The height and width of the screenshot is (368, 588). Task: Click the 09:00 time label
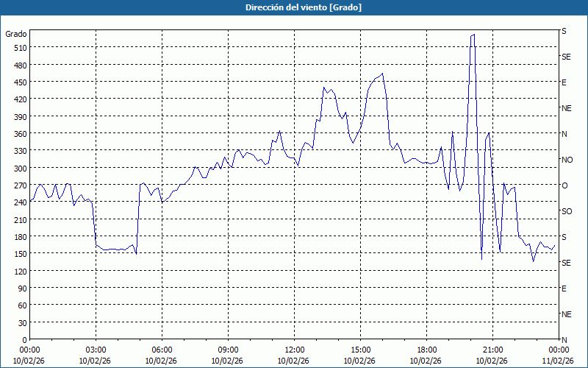coord(228,350)
